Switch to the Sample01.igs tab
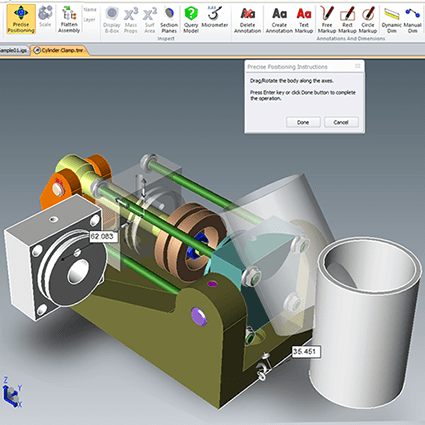Screen dimensions: 425x425 13,51
